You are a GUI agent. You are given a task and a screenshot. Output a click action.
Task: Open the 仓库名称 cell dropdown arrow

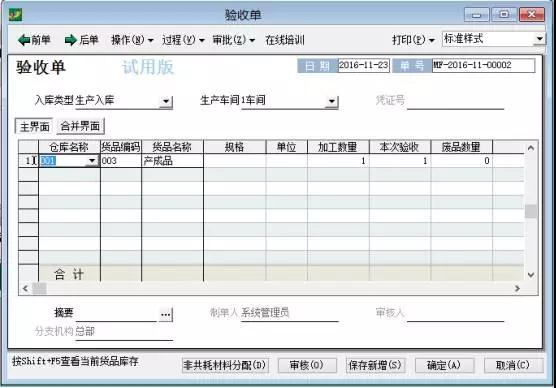click(92, 161)
